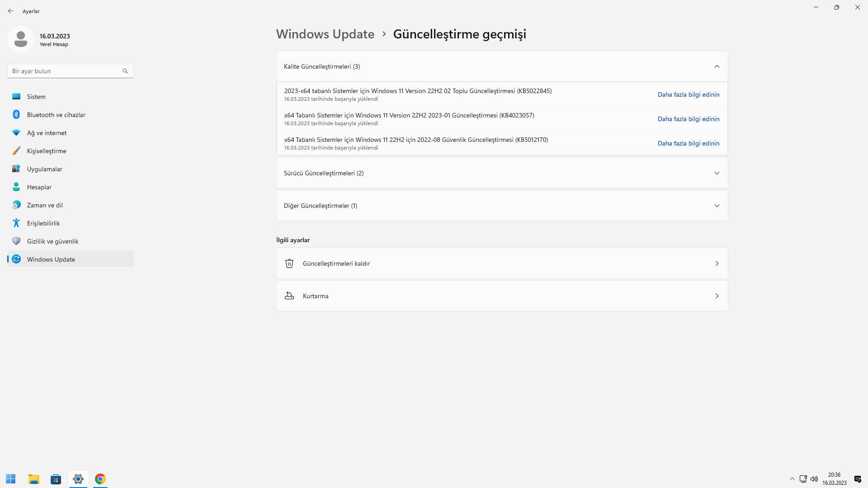Viewport: 868px width, 488px height.
Task: Click the Güncelleştirme geçmişi page title
Action: click(460, 34)
